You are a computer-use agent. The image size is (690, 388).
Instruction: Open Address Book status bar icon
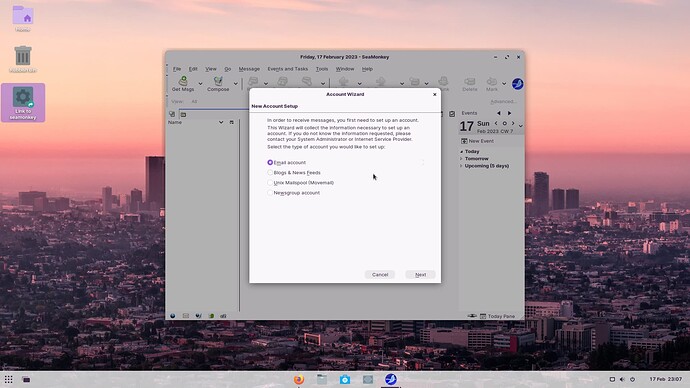tap(211, 316)
